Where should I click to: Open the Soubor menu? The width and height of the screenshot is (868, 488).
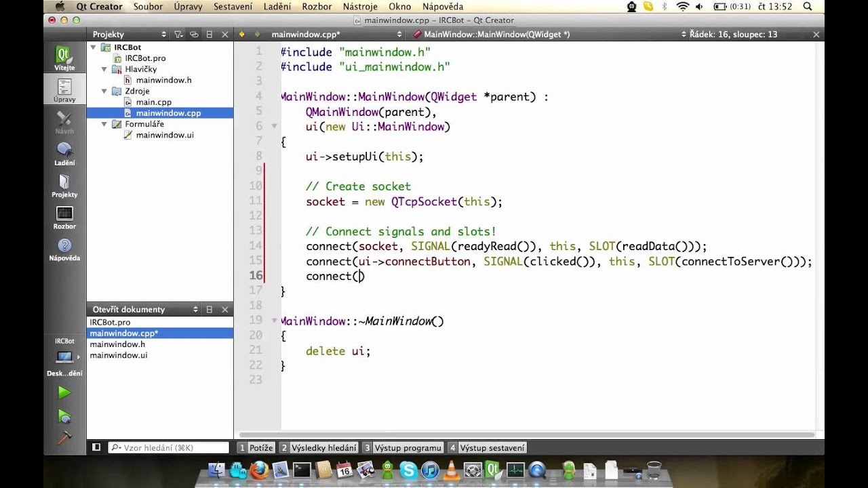[148, 7]
